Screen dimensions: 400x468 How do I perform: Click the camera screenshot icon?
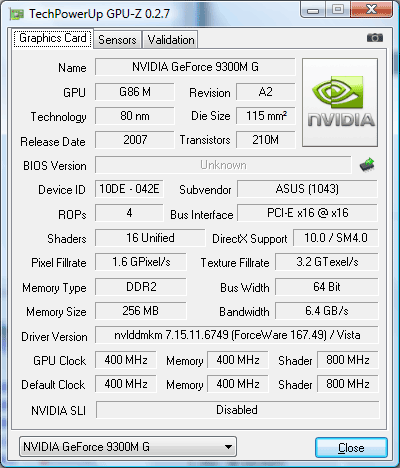click(x=375, y=38)
